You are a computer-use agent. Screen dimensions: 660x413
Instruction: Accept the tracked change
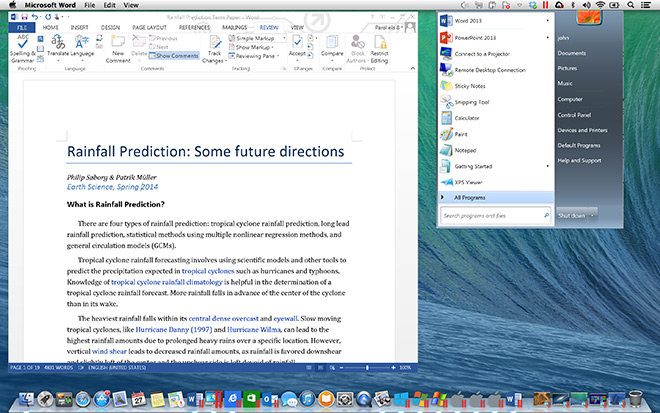coord(297,45)
